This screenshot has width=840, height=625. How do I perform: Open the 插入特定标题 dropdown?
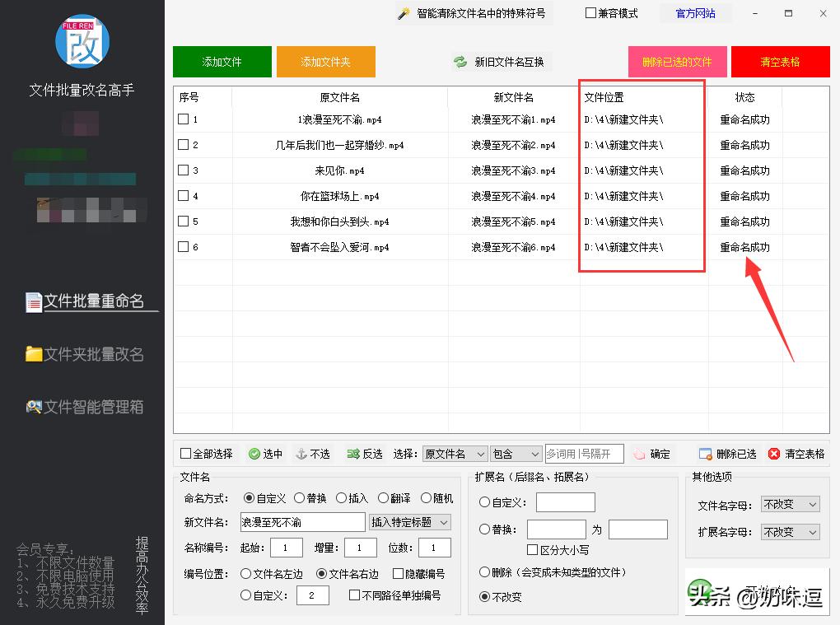click(408, 521)
